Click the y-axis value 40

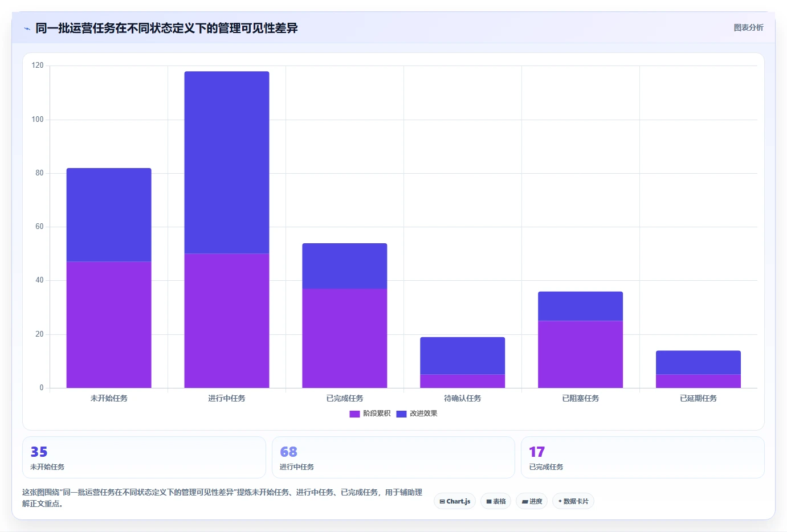coord(39,280)
